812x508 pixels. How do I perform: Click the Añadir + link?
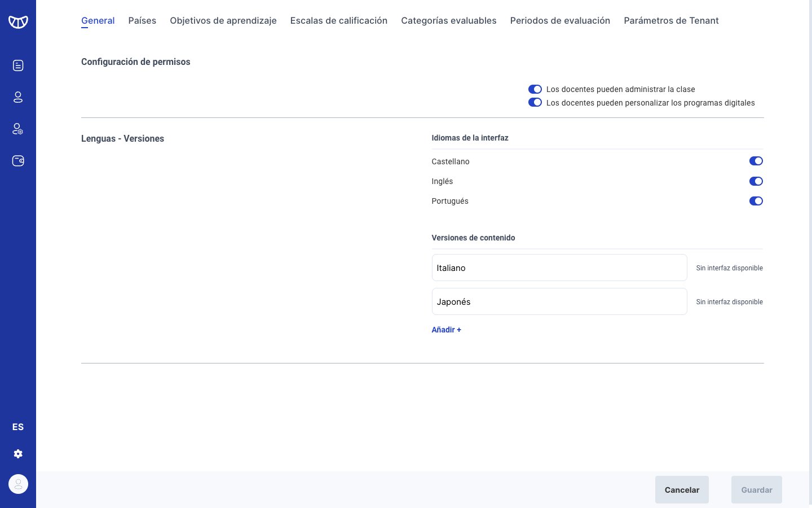click(x=446, y=330)
